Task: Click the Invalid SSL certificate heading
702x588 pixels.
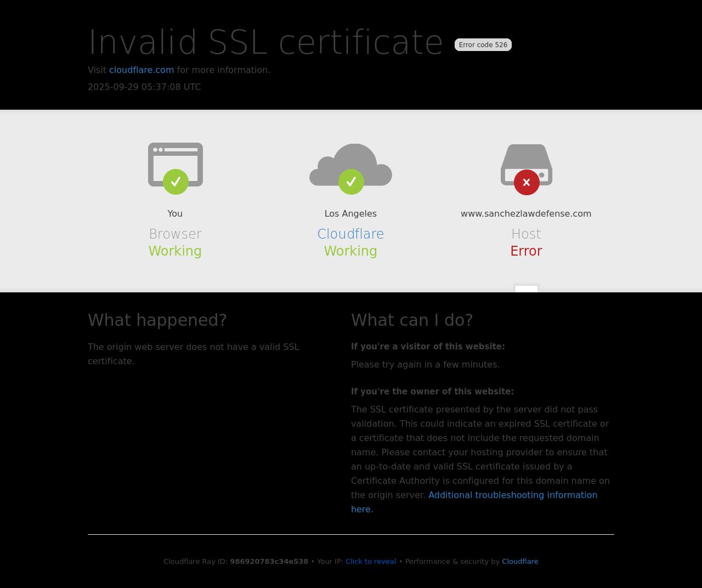Action: coord(265,42)
